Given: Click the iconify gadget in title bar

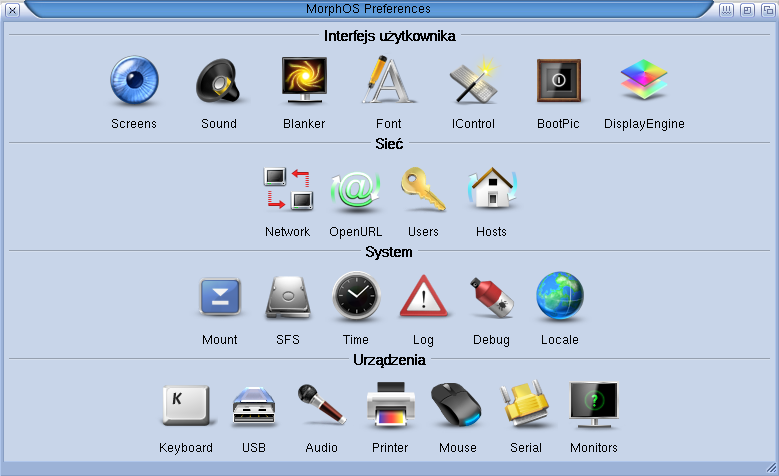Looking at the screenshot, I should [726, 10].
